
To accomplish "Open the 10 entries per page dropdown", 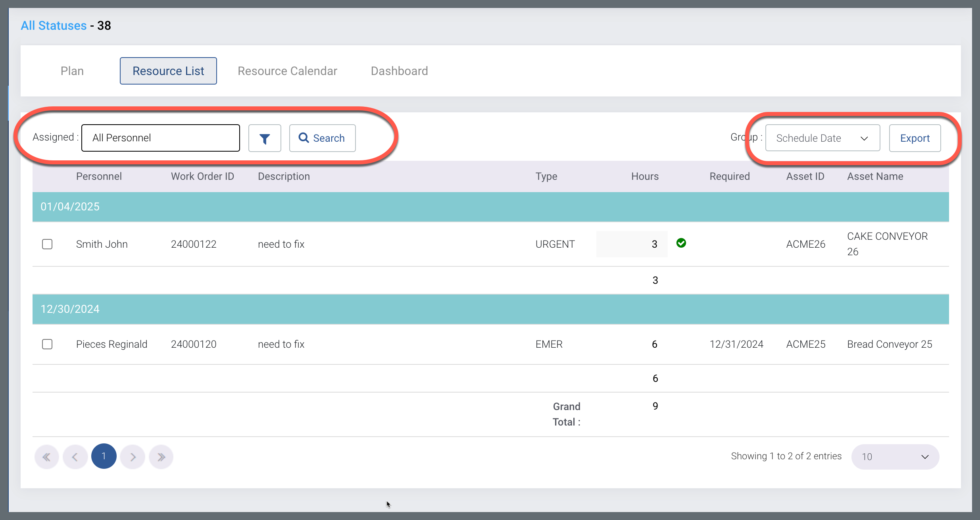I will point(895,457).
